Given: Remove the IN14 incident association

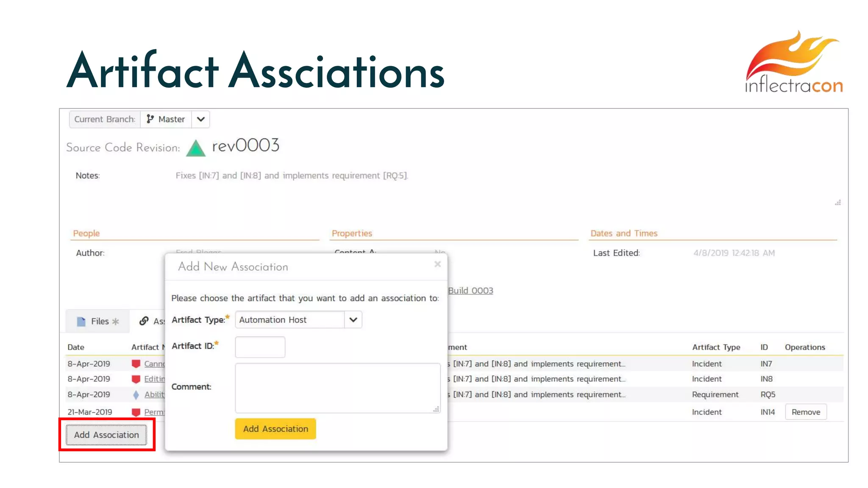Looking at the screenshot, I should [806, 412].
